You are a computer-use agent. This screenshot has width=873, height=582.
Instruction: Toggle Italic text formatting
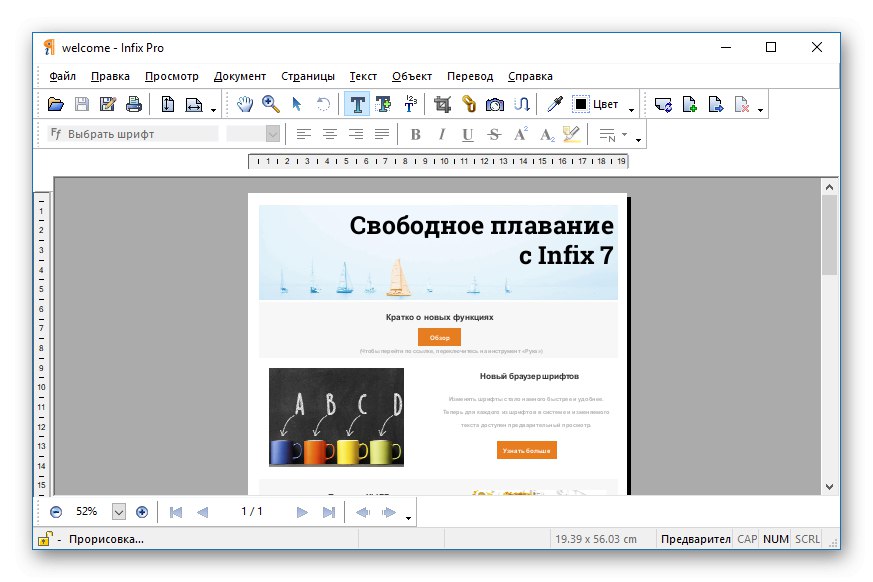[x=442, y=134]
